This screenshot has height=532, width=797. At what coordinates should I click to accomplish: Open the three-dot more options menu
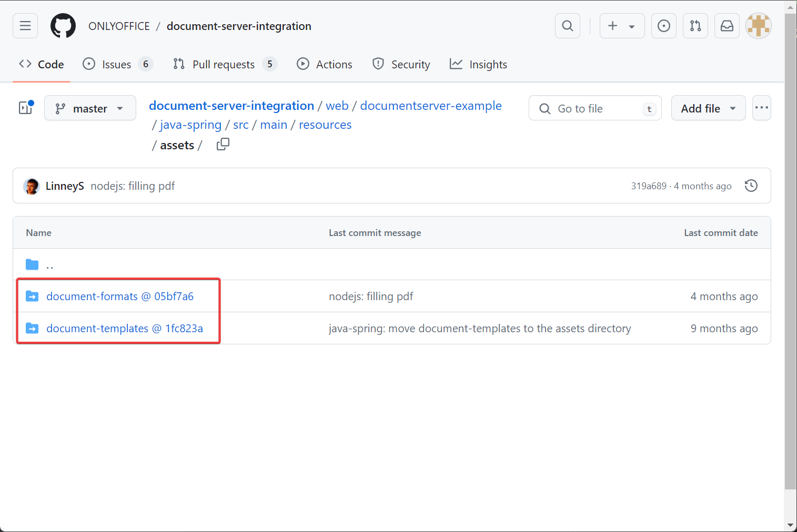[x=761, y=108]
